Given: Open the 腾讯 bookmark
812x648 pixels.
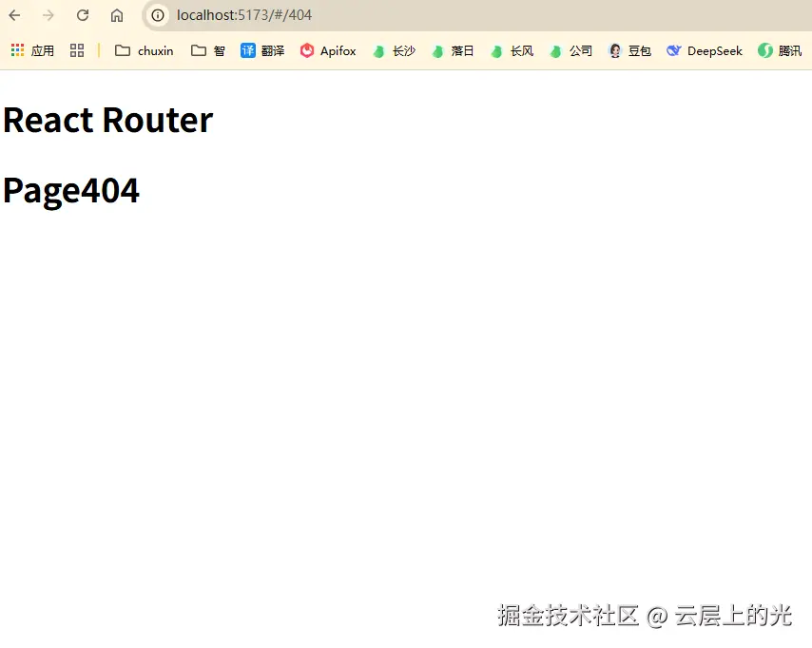Looking at the screenshot, I should pyautogui.click(x=780, y=50).
